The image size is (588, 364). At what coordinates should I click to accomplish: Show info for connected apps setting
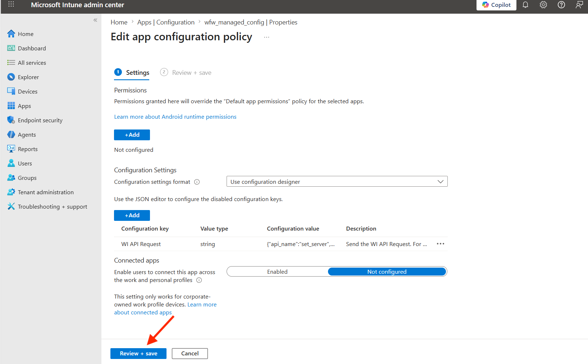tap(199, 280)
